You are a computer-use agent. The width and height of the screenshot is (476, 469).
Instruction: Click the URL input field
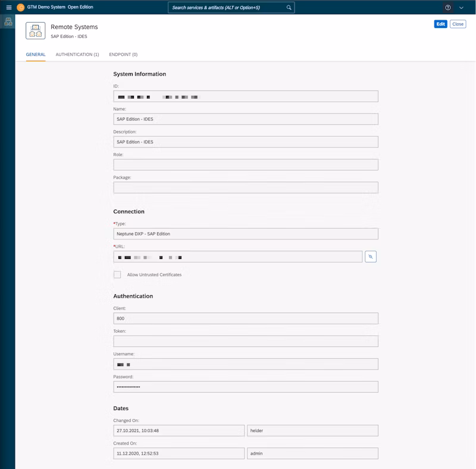coord(238,257)
